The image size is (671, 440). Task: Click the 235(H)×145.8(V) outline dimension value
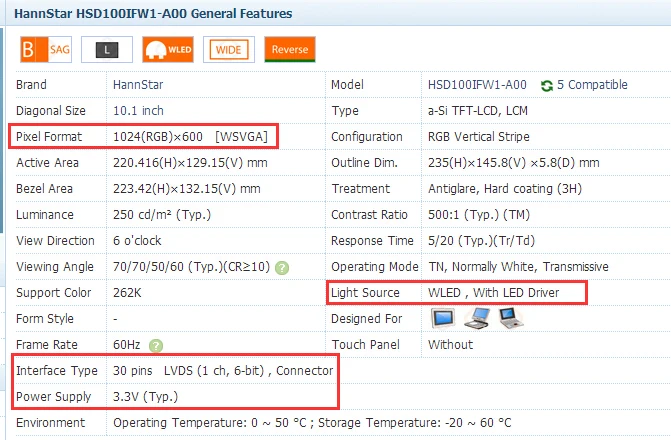click(514, 163)
